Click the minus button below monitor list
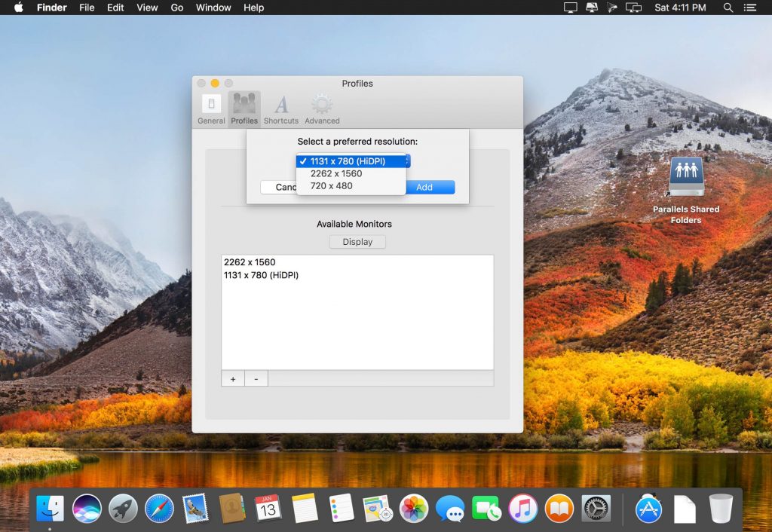Image resolution: width=772 pixels, height=532 pixels. click(256, 378)
